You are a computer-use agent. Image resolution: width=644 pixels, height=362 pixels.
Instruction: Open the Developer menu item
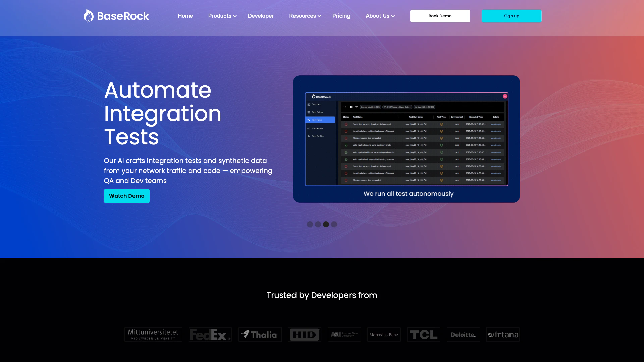[261, 16]
